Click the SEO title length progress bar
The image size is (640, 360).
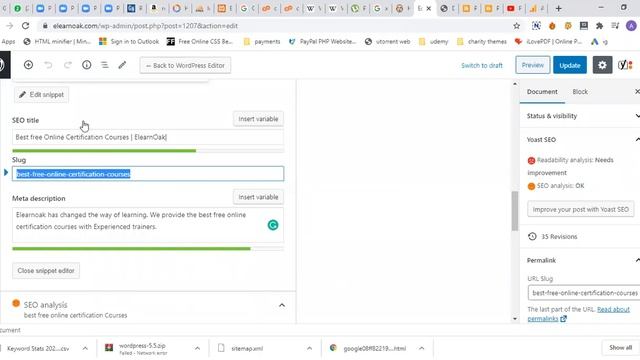tap(148, 151)
